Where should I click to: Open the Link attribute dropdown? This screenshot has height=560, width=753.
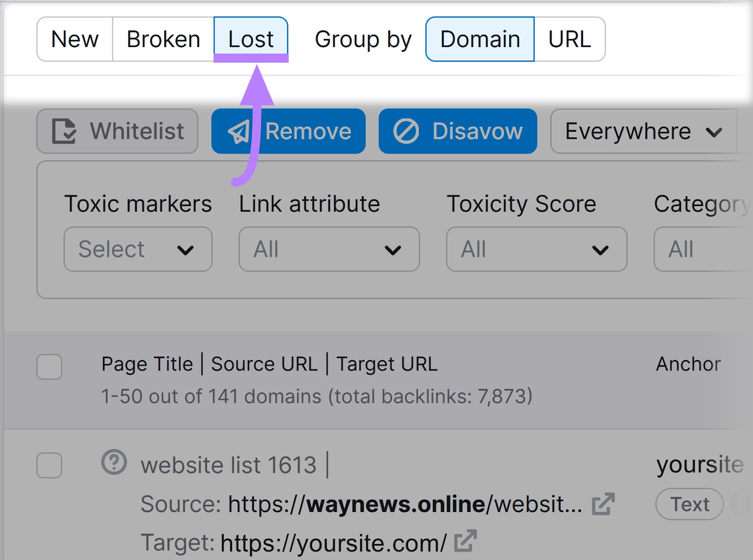[x=329, y=249]
